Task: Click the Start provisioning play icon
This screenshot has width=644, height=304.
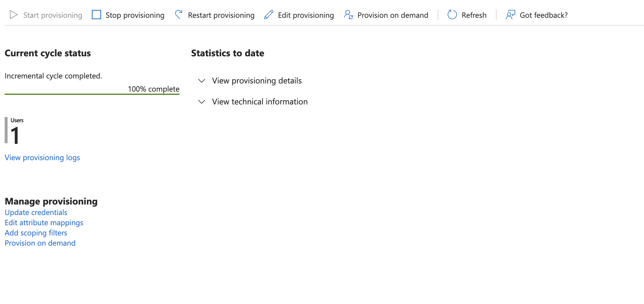Action: point(14,15)
